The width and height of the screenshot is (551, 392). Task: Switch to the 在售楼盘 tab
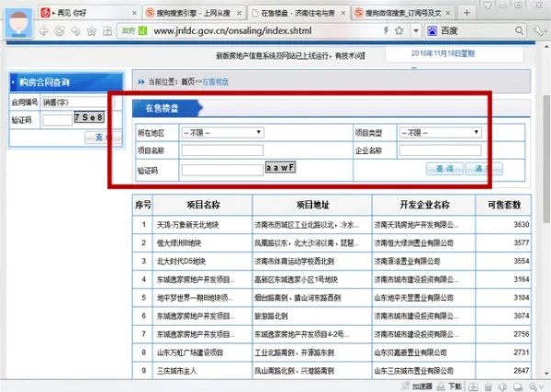pos(297,13)
